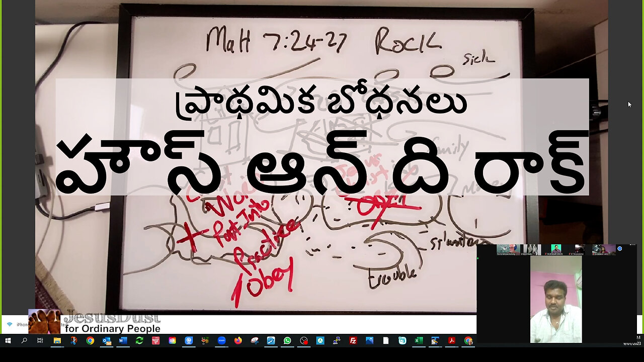Select second Zoom participant thumbnail
This screenshot has height=362, width=644.
(x=531, y=249)
